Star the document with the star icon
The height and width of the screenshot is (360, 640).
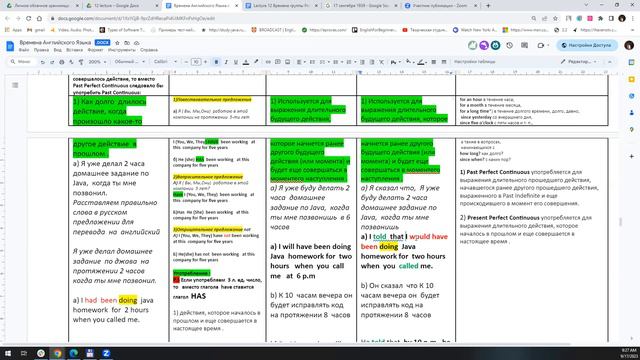point(118,43)
